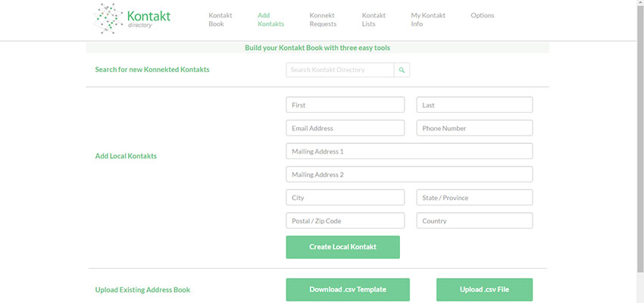Focus the Email Address input
Screen dimensions: 644x303
click(x=345, y=128)
